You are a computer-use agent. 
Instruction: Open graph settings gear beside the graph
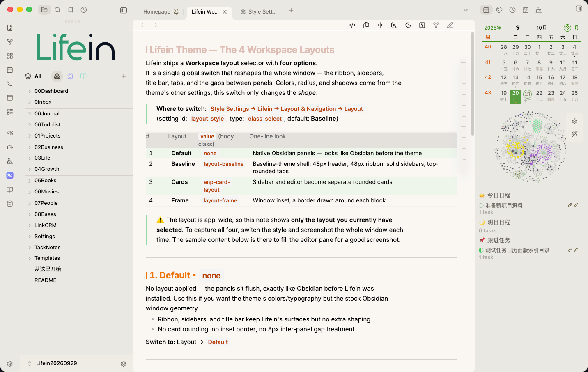click(574, 121)
